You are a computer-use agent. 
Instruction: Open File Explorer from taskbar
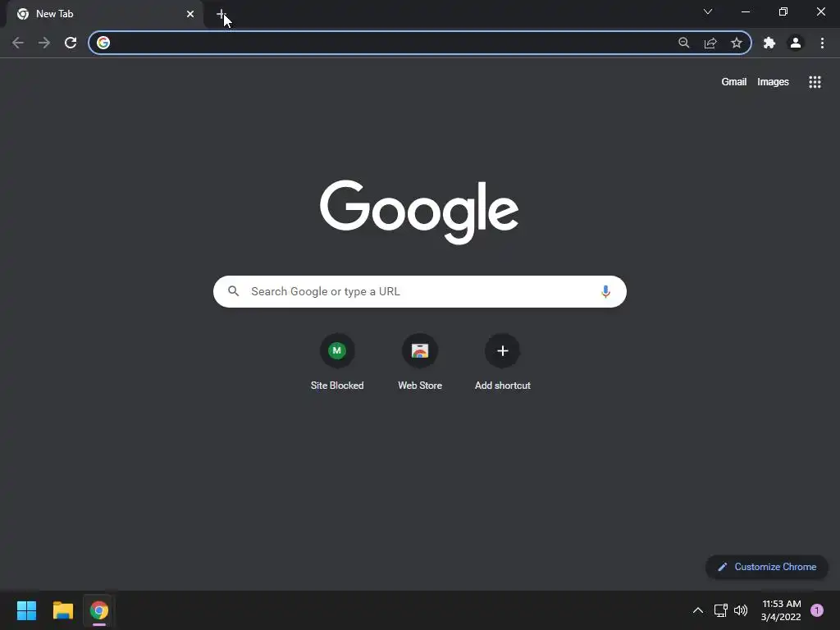coord(62,610)
